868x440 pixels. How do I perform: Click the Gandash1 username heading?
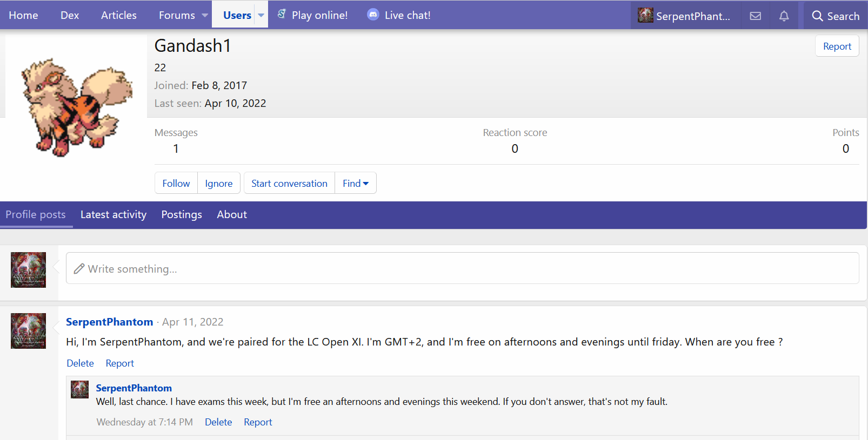tap(192, 46)
